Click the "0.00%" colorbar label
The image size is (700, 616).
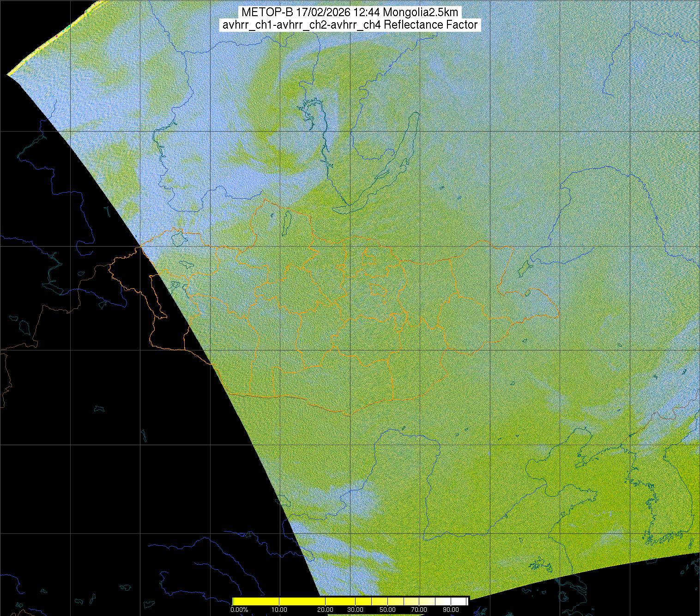tap(239, 610)
